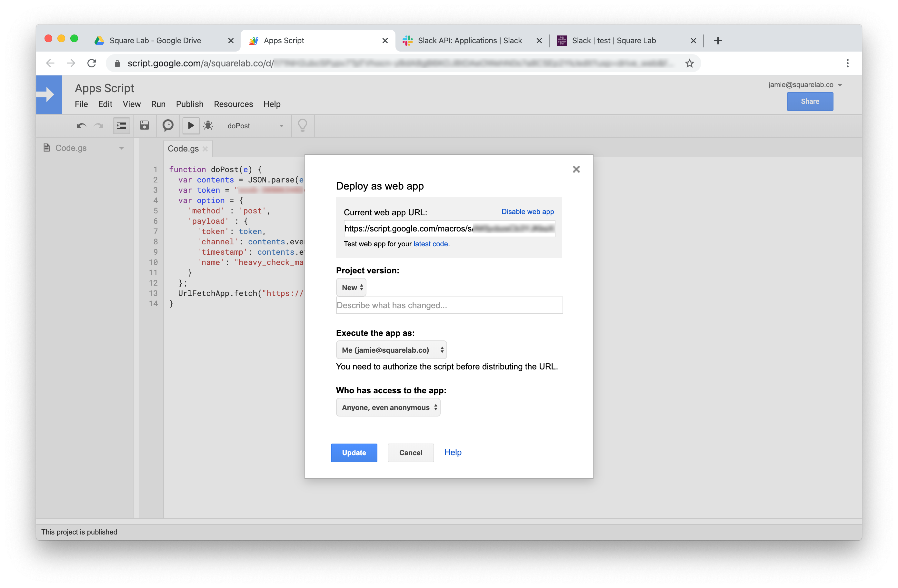Open the Project version New dropdown
The width and height of the screenshot is (898, 588).
click(x=351, y=287)
